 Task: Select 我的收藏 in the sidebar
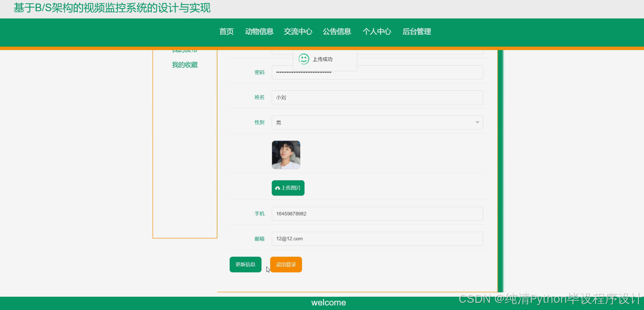185,65
